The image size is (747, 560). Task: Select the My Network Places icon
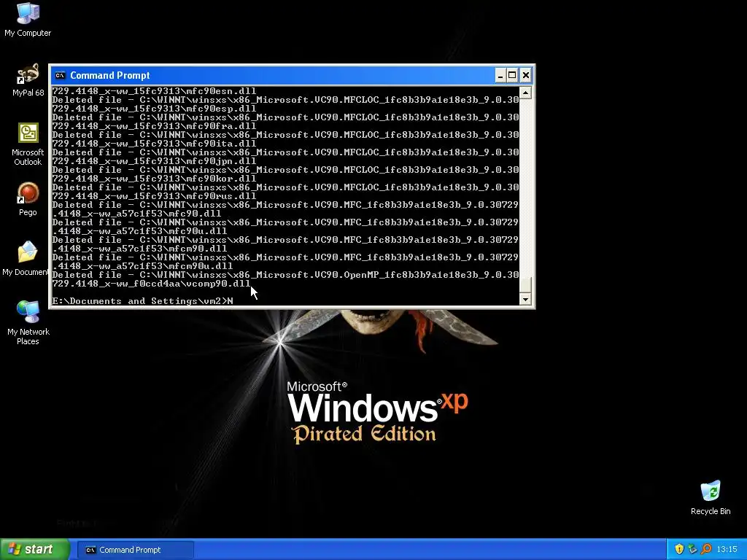coord(28,322)
